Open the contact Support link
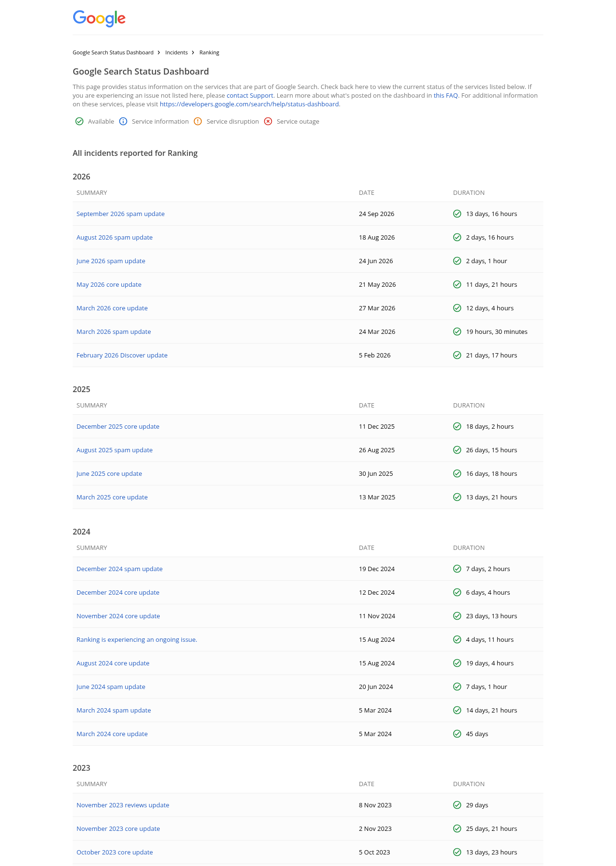 (250, 95)
